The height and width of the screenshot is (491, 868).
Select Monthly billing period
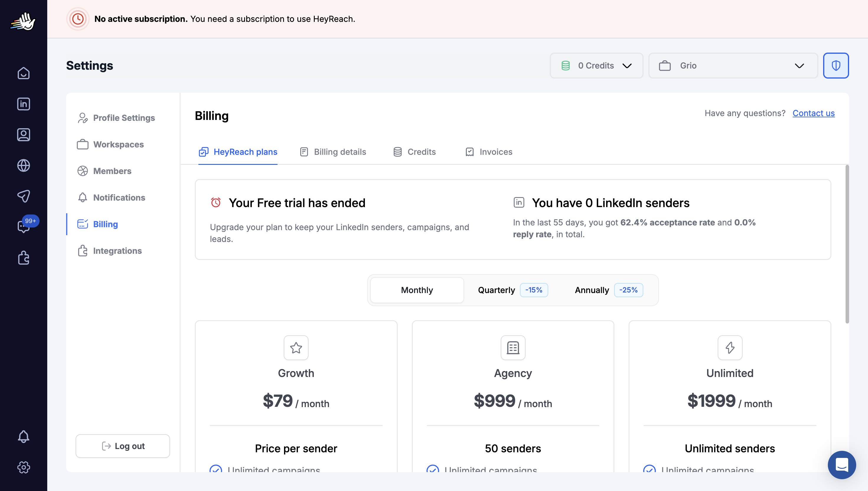coord(417,290)
